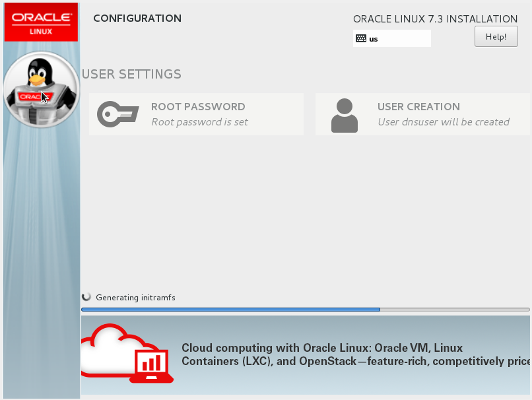Image resolution: width=532 pixels, height=400 pixels.
Task: Click the installation progress bar
Action: point(306,310)
